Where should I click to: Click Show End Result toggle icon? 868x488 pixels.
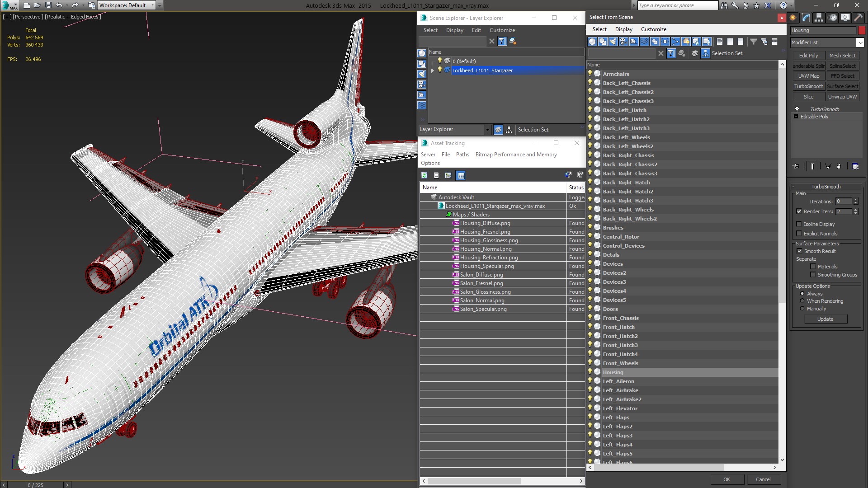point(812,166)
